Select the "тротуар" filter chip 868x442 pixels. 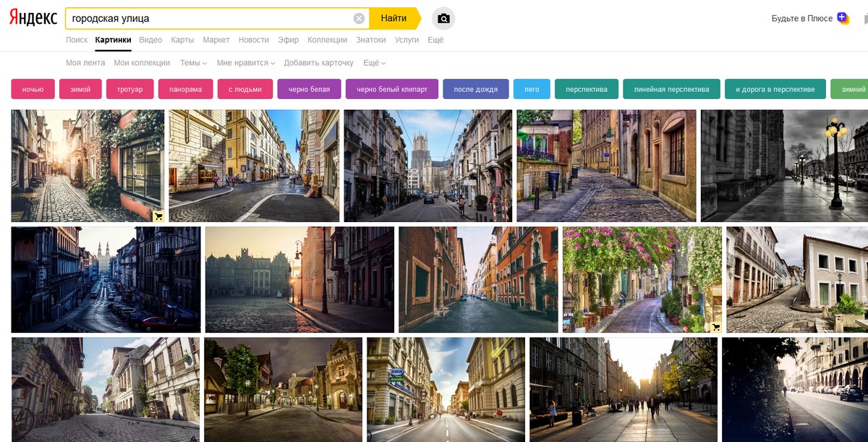pos(130,89)
